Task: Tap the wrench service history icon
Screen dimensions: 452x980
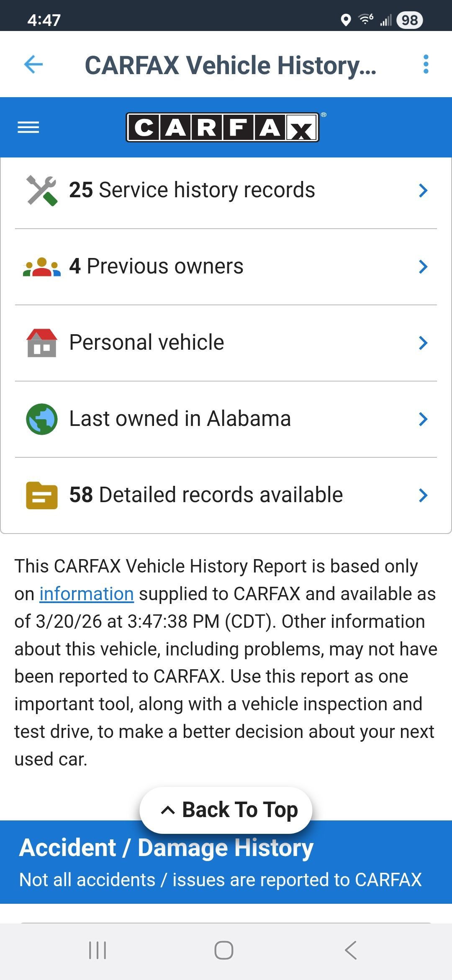Action: (41, 191)
